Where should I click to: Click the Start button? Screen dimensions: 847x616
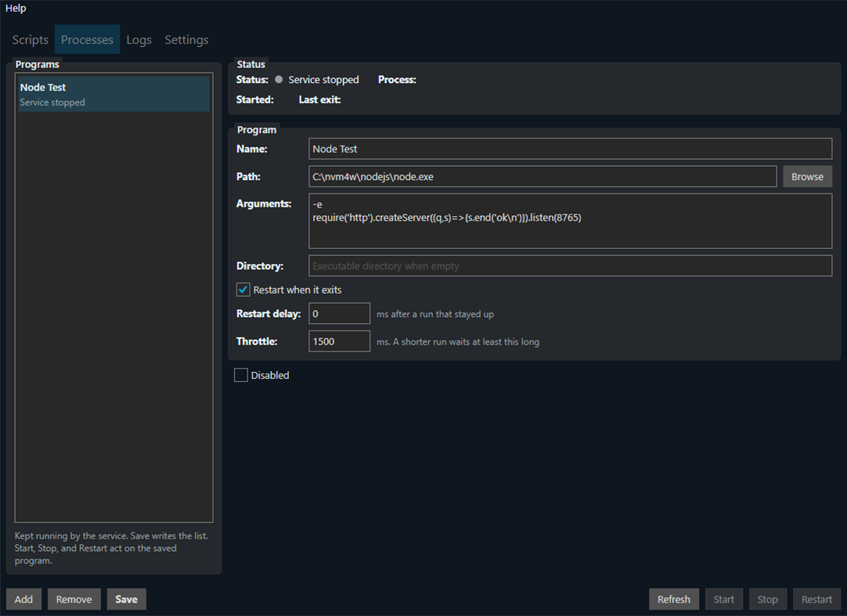pos(724,600)
